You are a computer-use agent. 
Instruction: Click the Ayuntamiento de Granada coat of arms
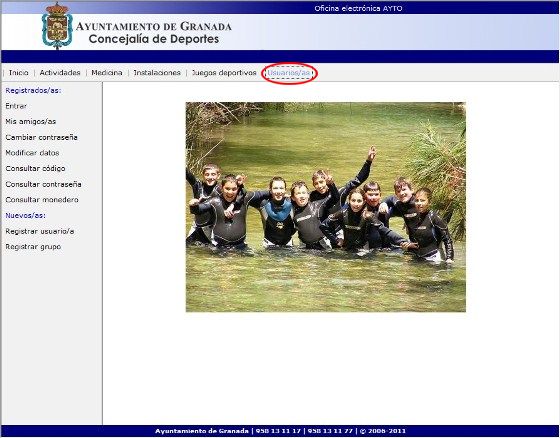click(x=57, y=26)
